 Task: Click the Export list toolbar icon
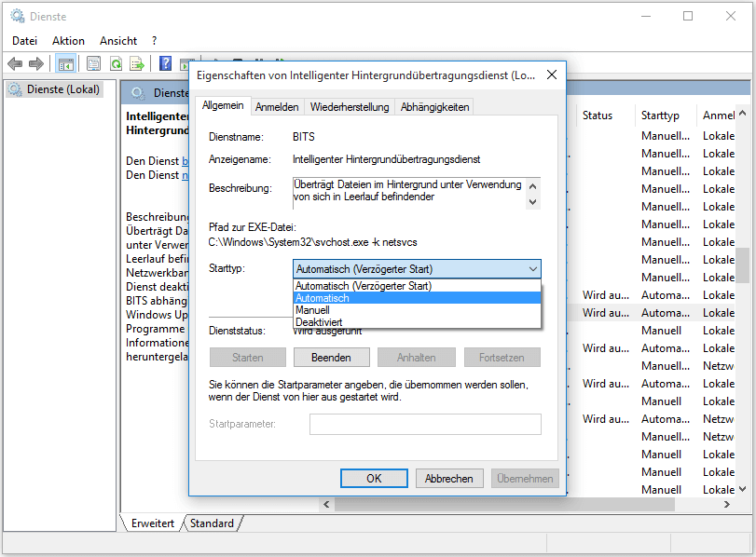point(137,63)
